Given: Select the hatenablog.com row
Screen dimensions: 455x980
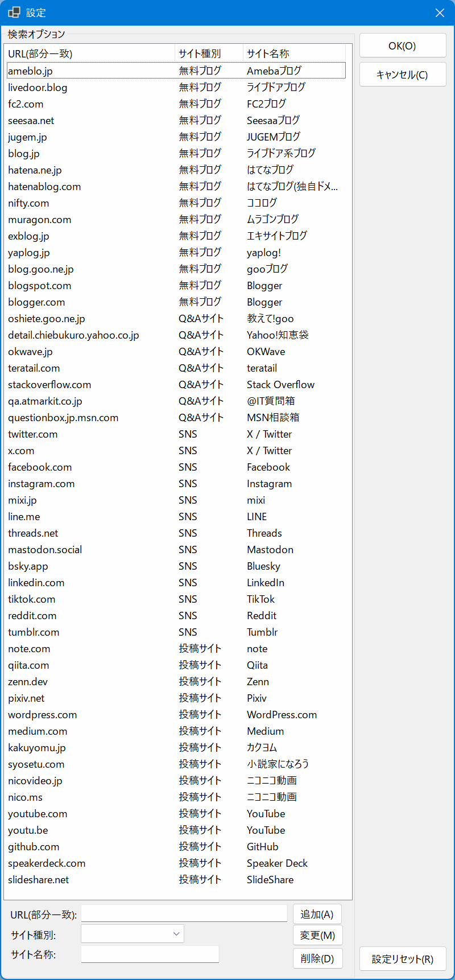Looking at the screenshot, I should pos(176,186).
